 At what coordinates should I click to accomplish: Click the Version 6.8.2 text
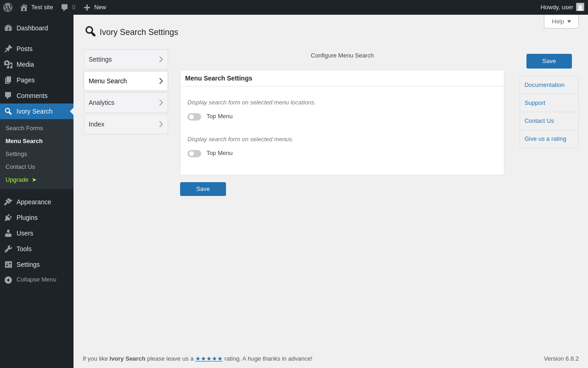click(561, 359)
